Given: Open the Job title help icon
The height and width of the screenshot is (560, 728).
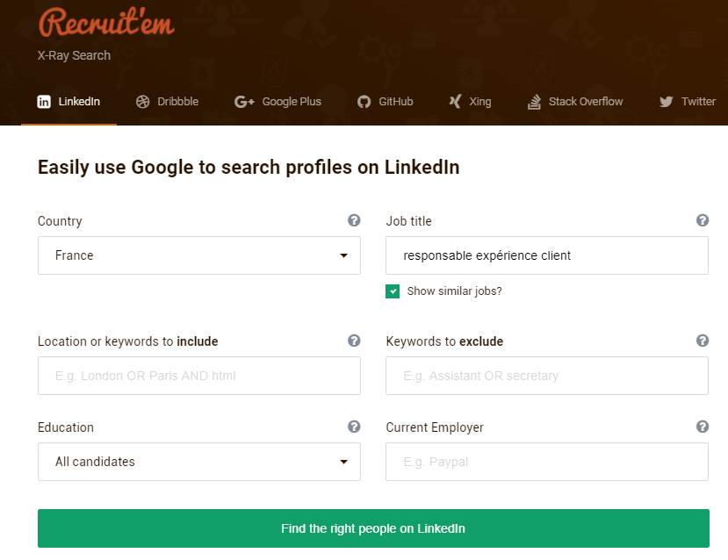Looking at the screenshot, I should click(703, 220).
